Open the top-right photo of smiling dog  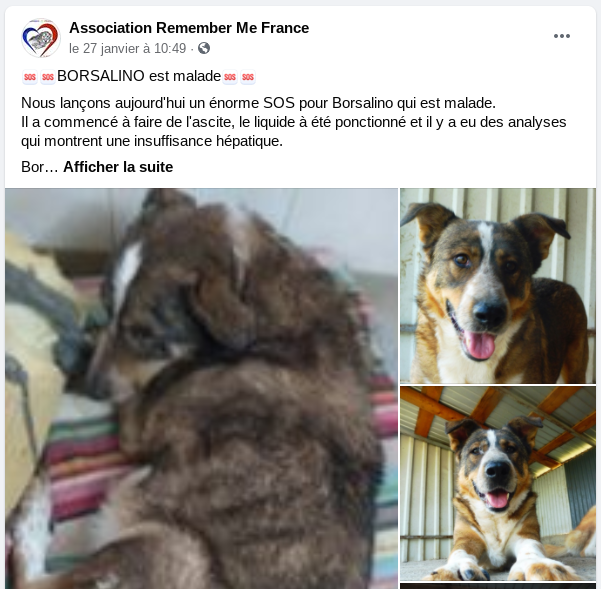click(x=498, y=285)
